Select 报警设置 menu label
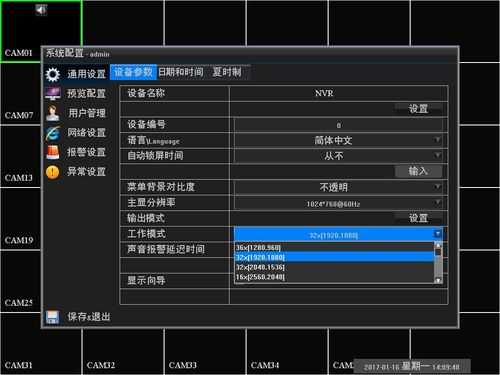The image size is (500, 375). pos(87,152)
